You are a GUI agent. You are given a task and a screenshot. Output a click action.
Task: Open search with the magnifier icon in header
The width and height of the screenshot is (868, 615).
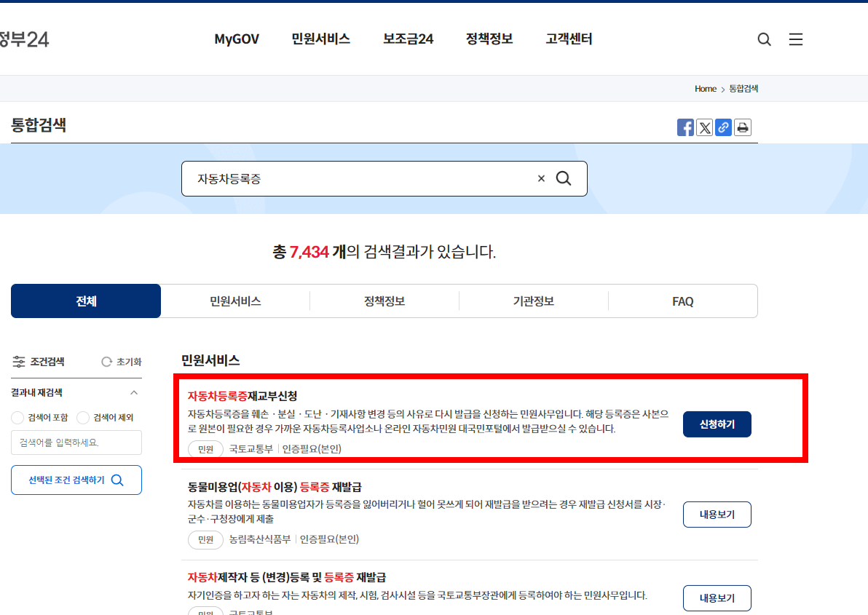click(764, 39)
